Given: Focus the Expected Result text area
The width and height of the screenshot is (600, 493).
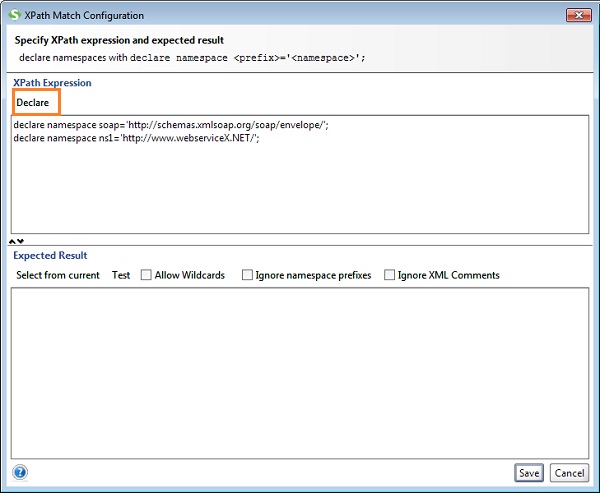Looking at the screenshot, I should (300, 370).
